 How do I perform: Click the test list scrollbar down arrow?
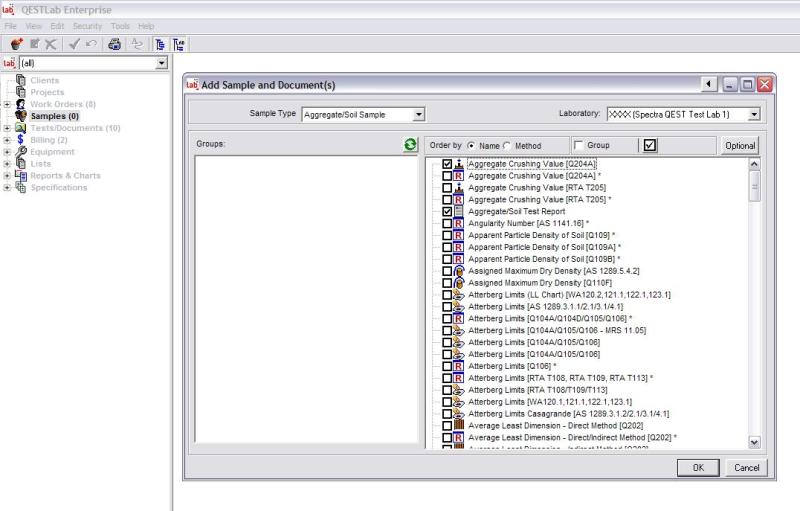(754, 442)
